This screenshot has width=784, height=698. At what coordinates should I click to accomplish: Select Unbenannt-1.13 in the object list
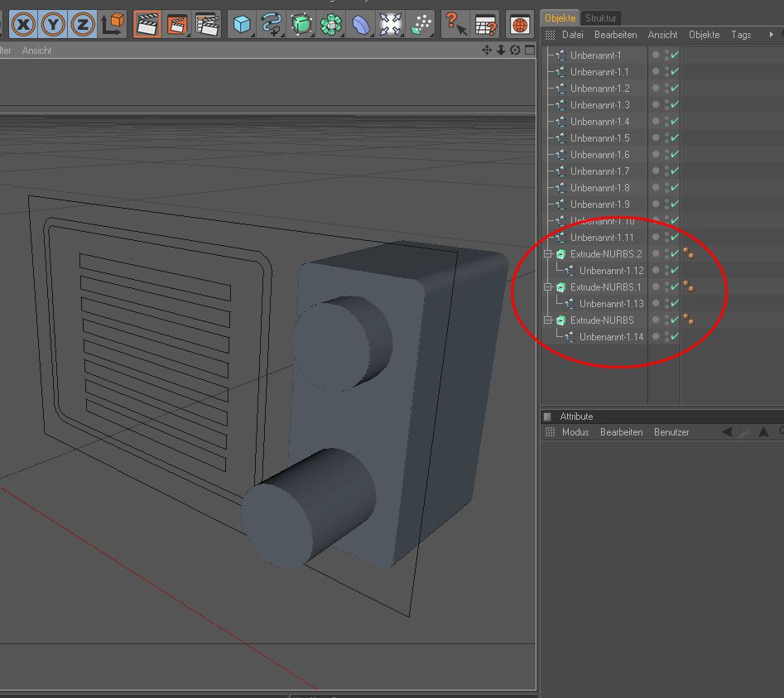[x=611, y=304]
